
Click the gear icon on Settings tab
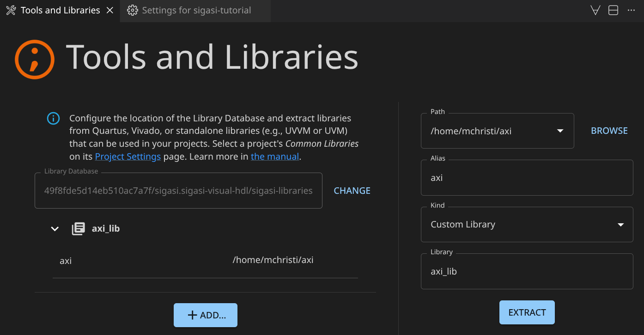pyautogui.click(x=133, y=10)
